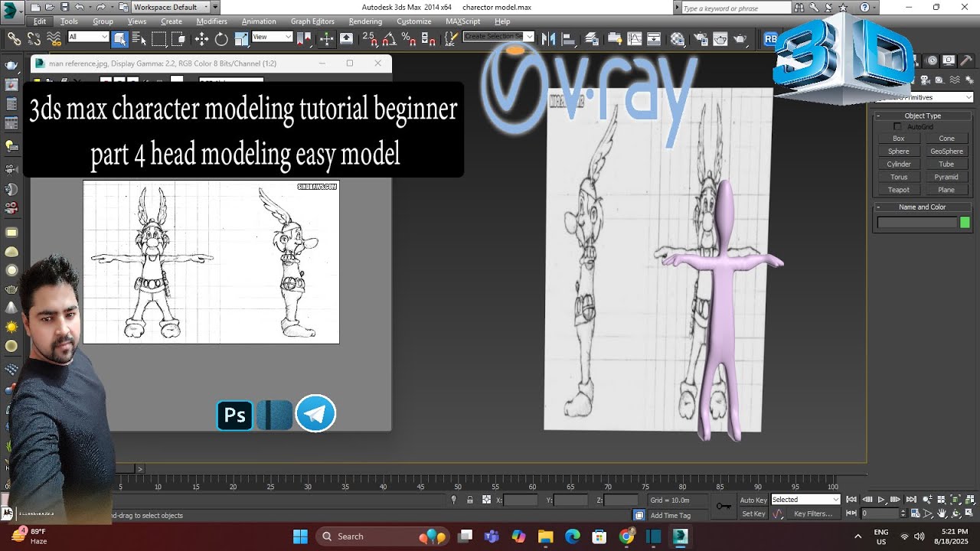Open the Rendering menu
Image resolution: width=980 pixels, height=551 pixels.
(365, 21)
